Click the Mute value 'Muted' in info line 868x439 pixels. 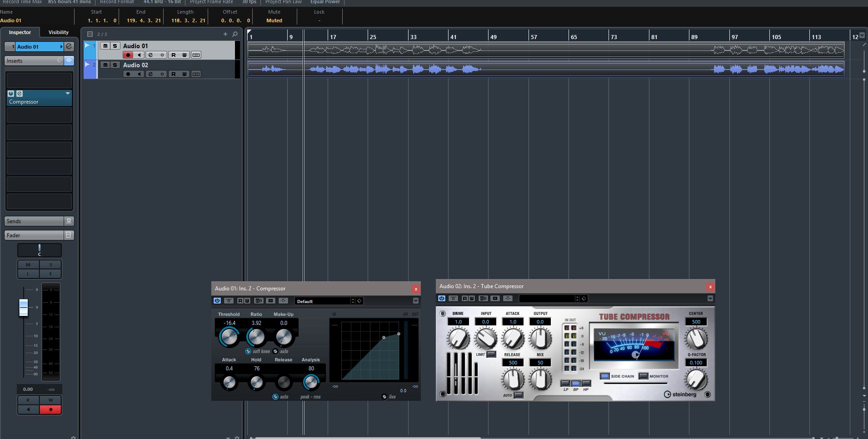(274, 20)
